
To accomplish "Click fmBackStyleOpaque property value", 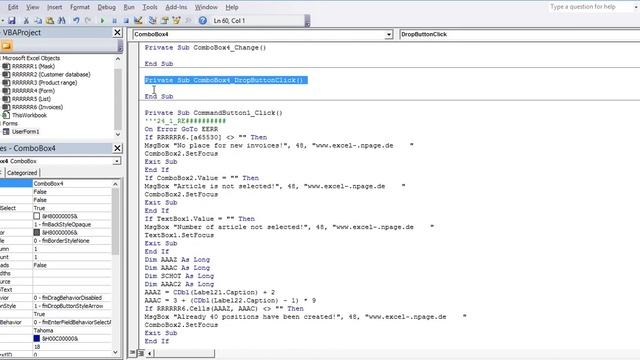I will click(72, 224).
